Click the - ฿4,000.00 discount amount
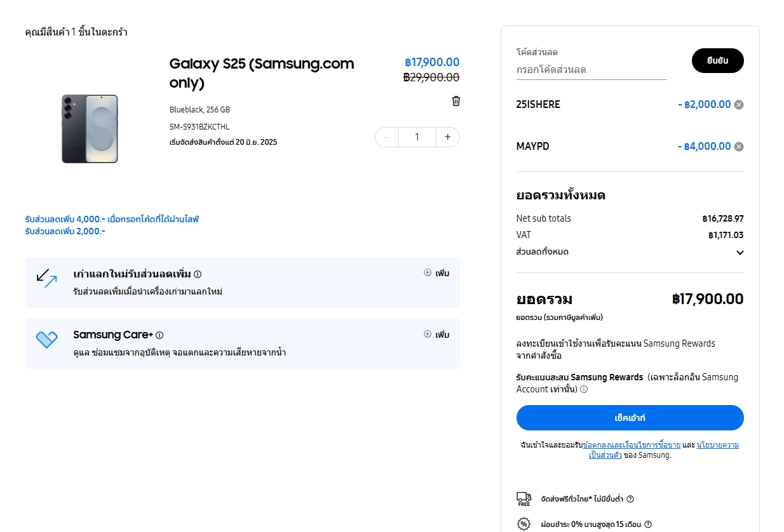Screen dimensions: 784x532 (705, 147)
